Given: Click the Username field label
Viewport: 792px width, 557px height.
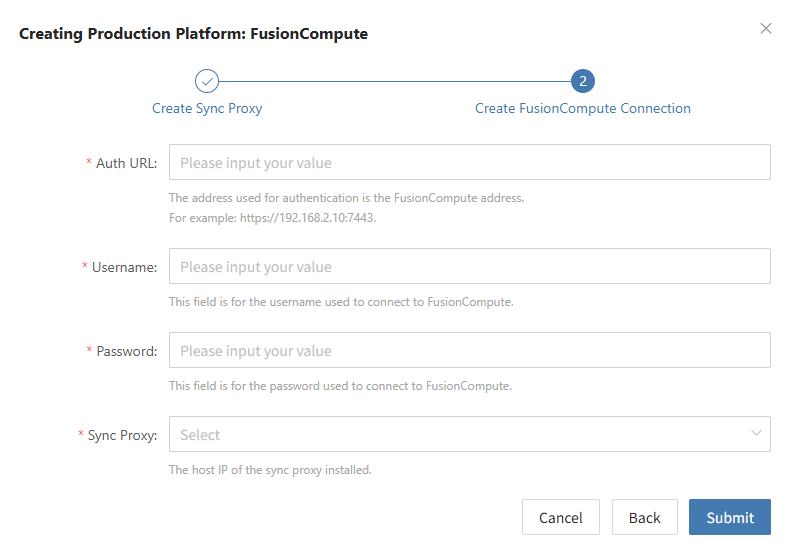Looking at the screenshot, I should pos(124,268).
